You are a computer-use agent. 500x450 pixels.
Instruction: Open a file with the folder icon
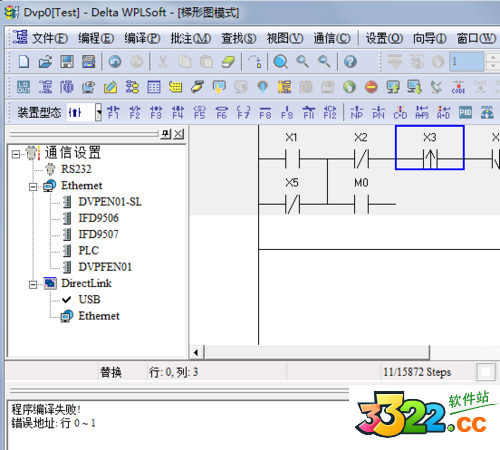tap(45, 62)
